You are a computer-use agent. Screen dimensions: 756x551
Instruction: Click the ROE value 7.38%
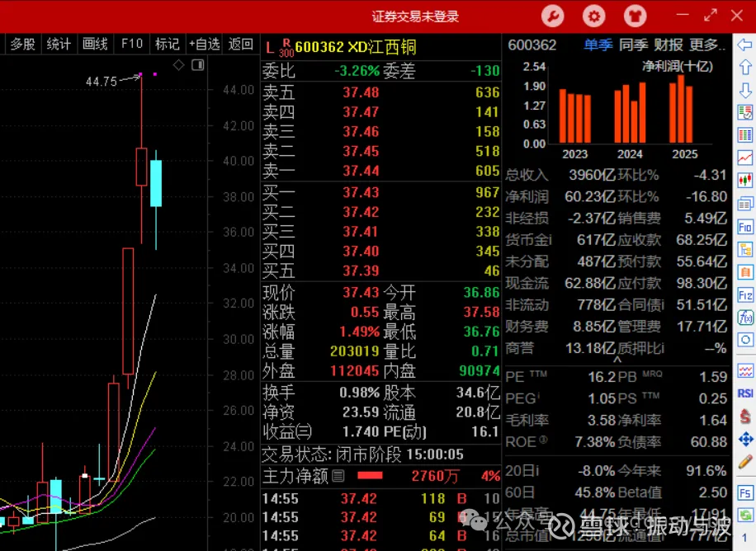click(594, 441)
